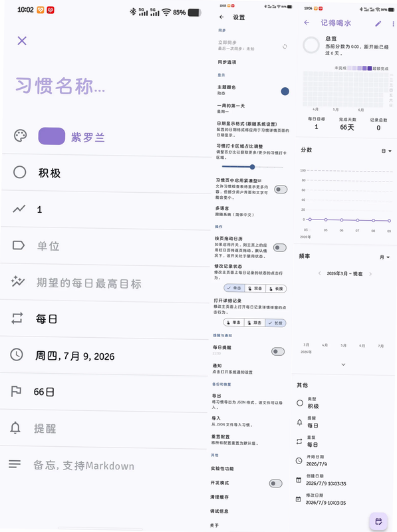Image resolution: width=397 pixels, height=532 pixels.
Task: Open the 主题颜色 blue color dot
Action: pos(285,91)
